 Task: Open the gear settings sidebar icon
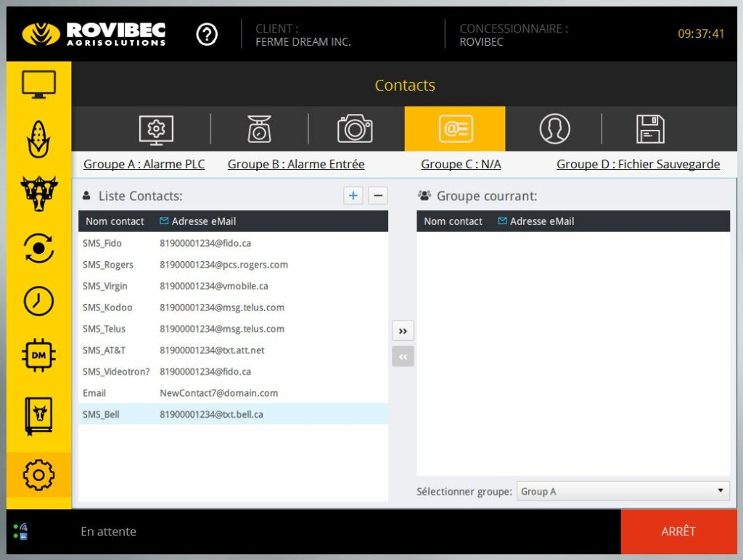pyautogui.click(x=39, y=474)
